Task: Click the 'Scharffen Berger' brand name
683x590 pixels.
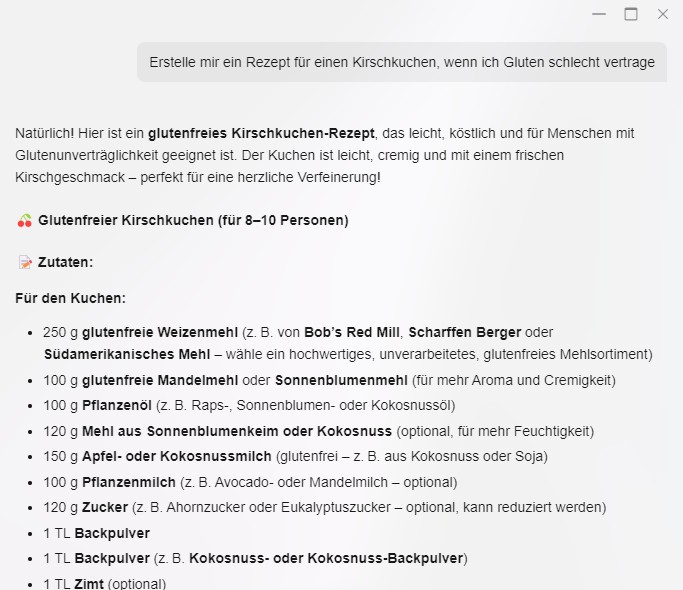Action: [x=460, y=332]
